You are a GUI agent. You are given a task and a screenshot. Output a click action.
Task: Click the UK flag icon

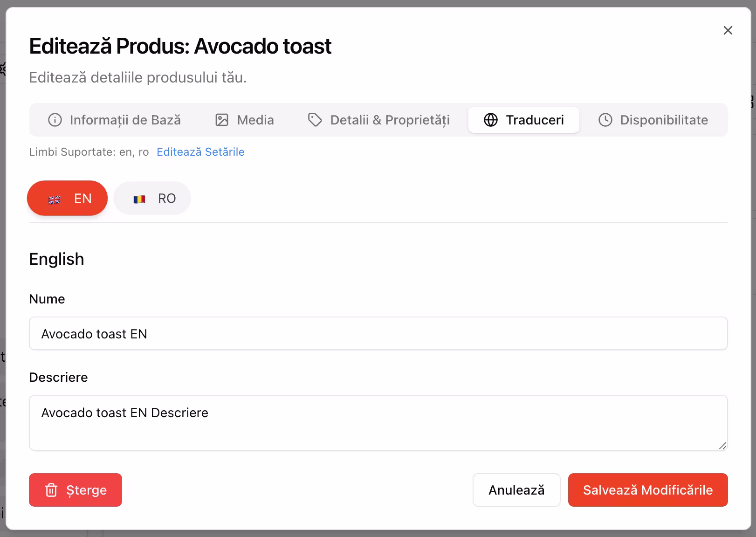click(55, 200)
